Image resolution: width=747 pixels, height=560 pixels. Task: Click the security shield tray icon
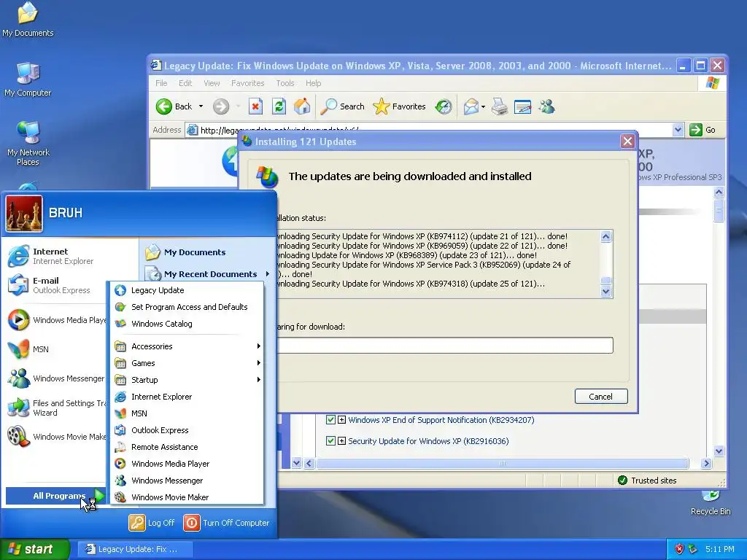[x=679, y=549]
